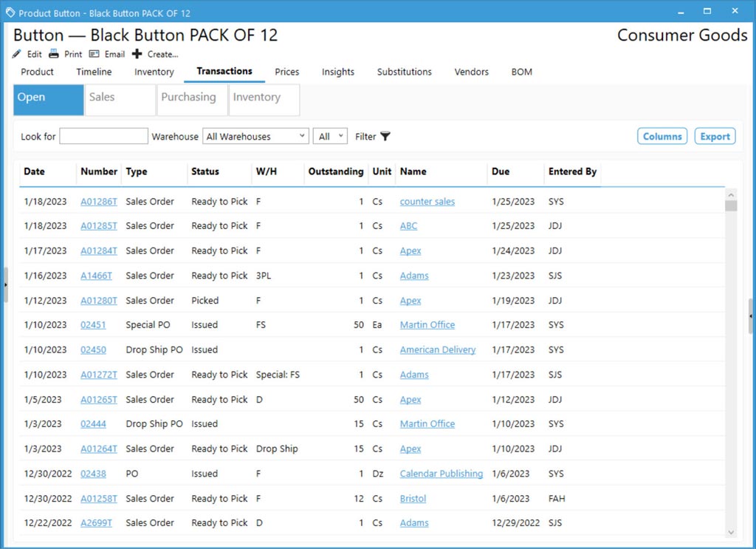
Task: Open the unit filter dropdown showing All
Action: (329, 136)
